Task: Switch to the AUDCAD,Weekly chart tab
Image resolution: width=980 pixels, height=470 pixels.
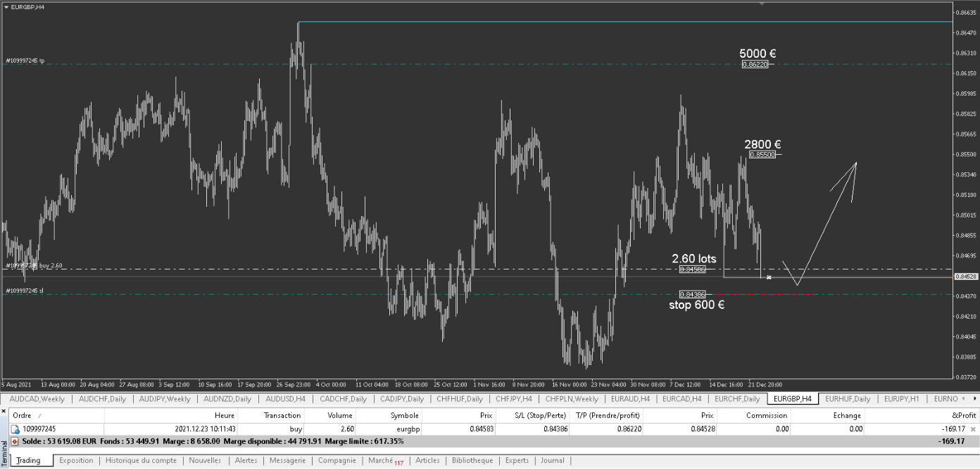Action: pos(37,399)
